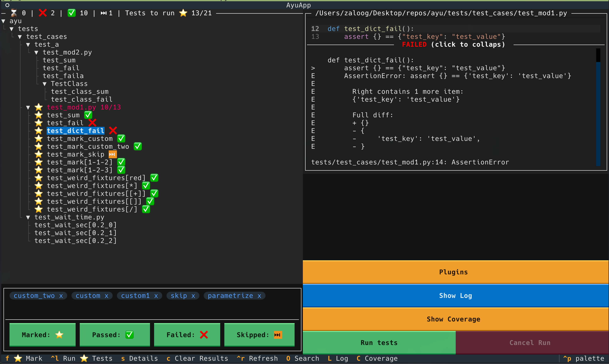Screen dimensions: 609x364
Task: Remove the parametrize marker tag
Action: pos(259,296)
